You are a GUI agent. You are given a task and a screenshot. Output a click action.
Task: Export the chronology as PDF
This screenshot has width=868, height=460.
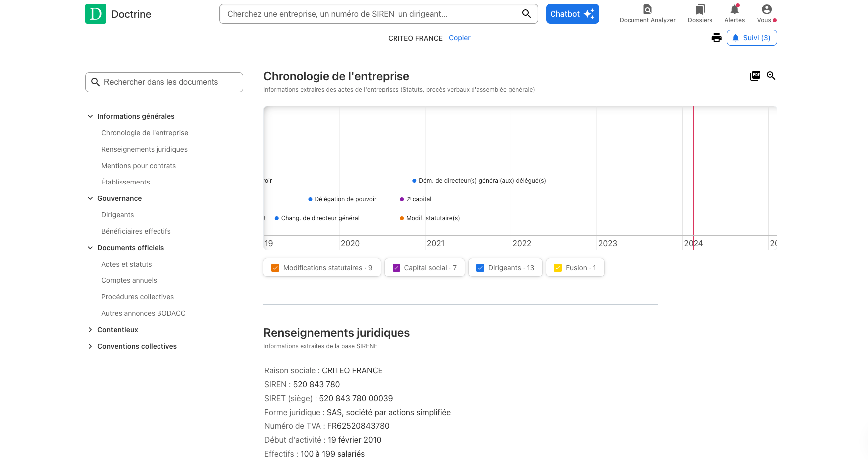pos(755,76)
